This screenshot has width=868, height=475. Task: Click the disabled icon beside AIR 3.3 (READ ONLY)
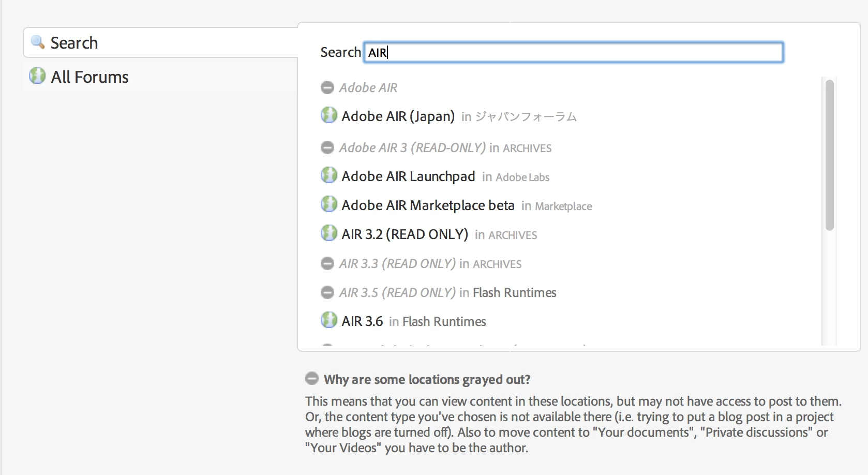coord(327,263)
